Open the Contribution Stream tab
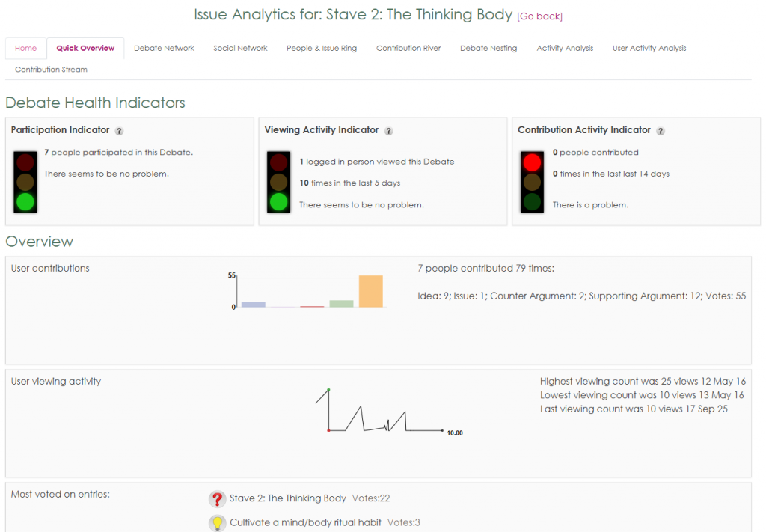This screenshot has width=766, height=532. pos(51,70)
